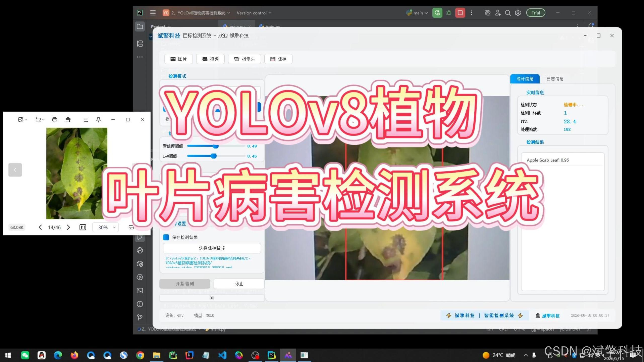This screenshot has height=362, width=644.
Task: Pin the image viewer window on top
Action: pyautogui.click(x=99, y=120)
